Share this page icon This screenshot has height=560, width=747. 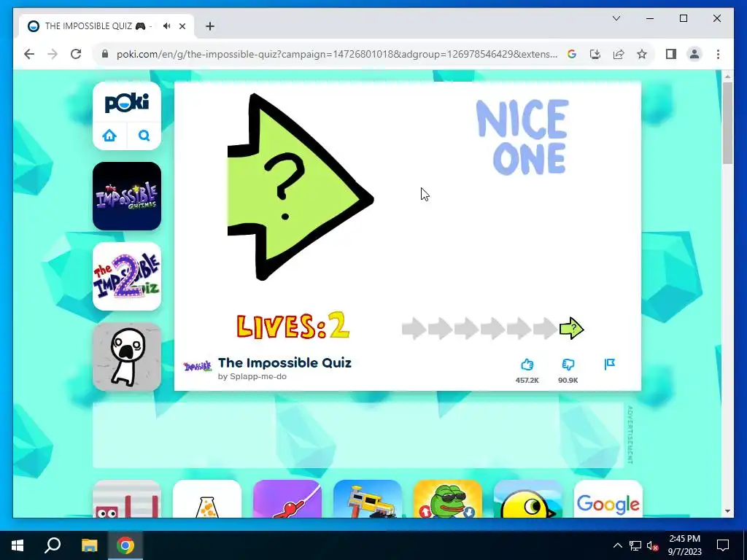point(619,54)
